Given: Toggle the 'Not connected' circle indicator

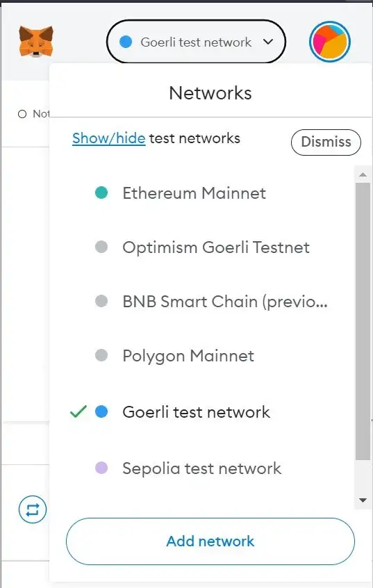Looking at the screenshot, I should tap(22, 114).
